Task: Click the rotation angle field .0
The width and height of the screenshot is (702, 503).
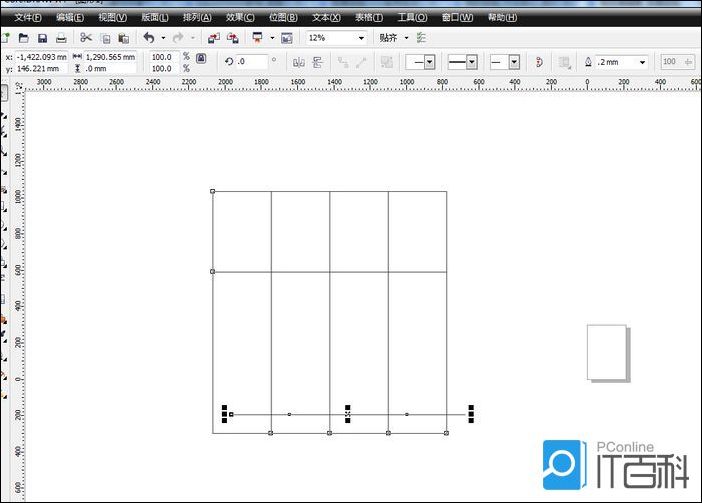Action: point(252,62)
